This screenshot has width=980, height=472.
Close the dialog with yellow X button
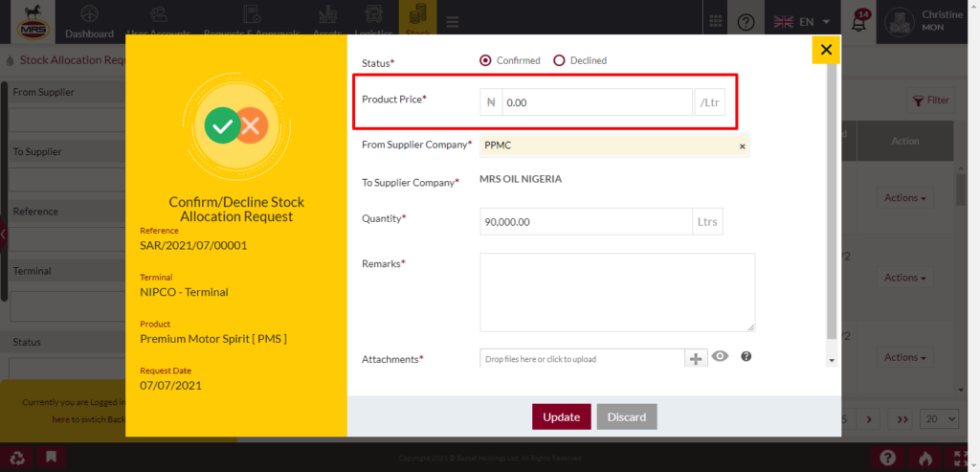click(x=826, y=50)
